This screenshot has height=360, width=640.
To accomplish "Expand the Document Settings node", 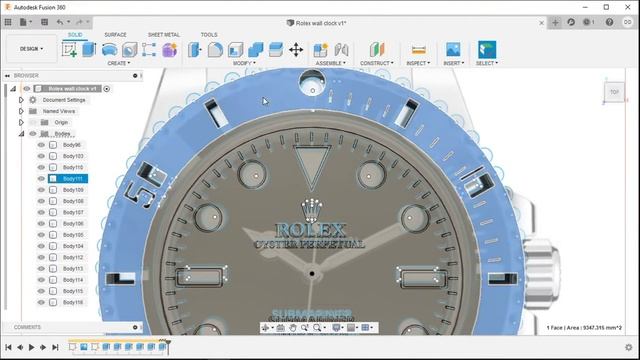I will [21, 100].
